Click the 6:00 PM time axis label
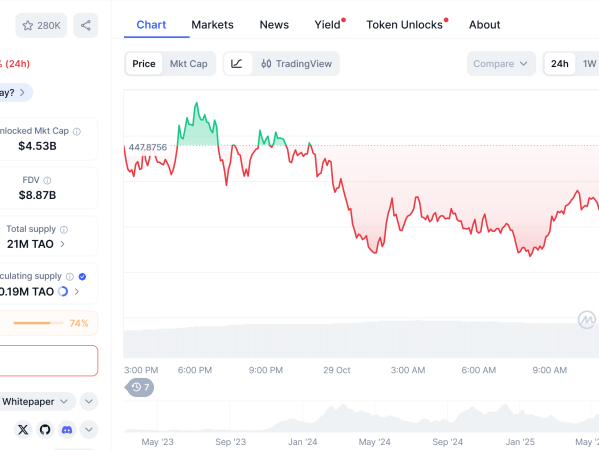Image resolution: width=599 pixels, height=450 pixels. pyautogui.click(x=195, y=370)
